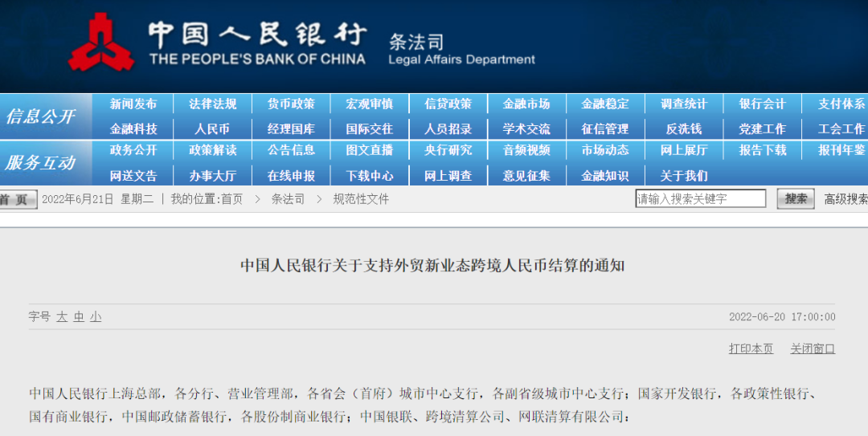Viewport: 868px width, 436px height.
Task: Follow 条法司 breadcrumb link
Action: click(288, 199)
